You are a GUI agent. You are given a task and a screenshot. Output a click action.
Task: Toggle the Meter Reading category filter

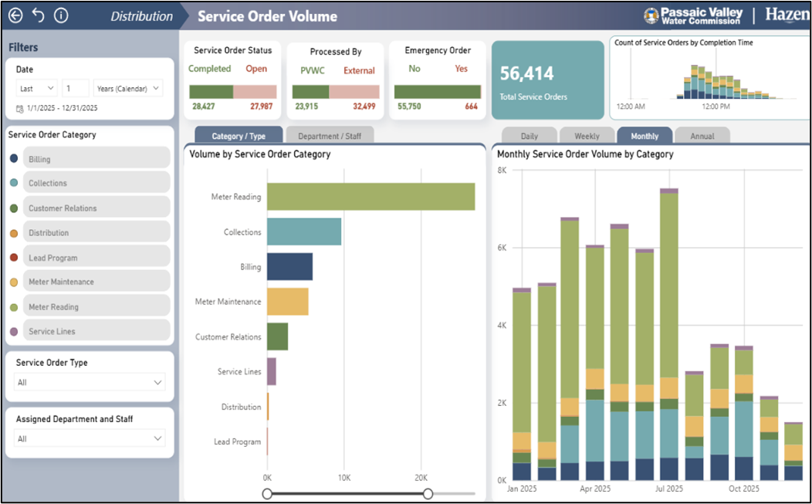pos(96,306)
